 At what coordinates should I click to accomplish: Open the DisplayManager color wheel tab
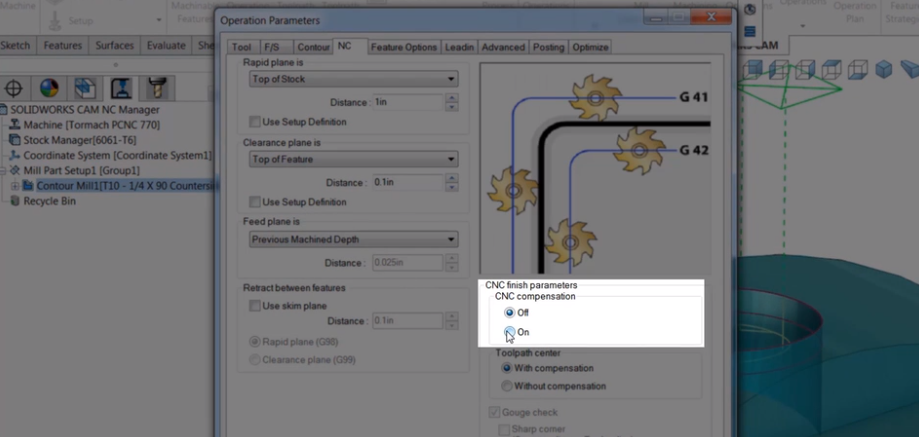(x=49, y=88)
